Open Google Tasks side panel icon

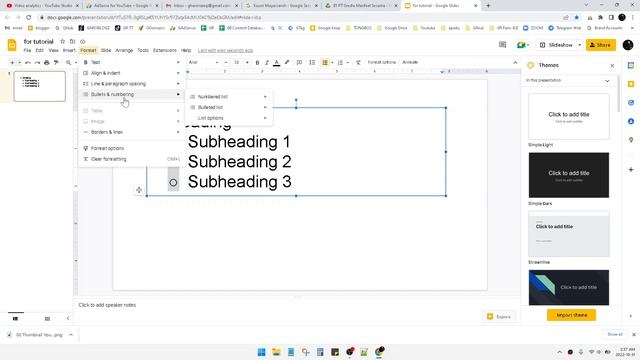click(631, 103)
